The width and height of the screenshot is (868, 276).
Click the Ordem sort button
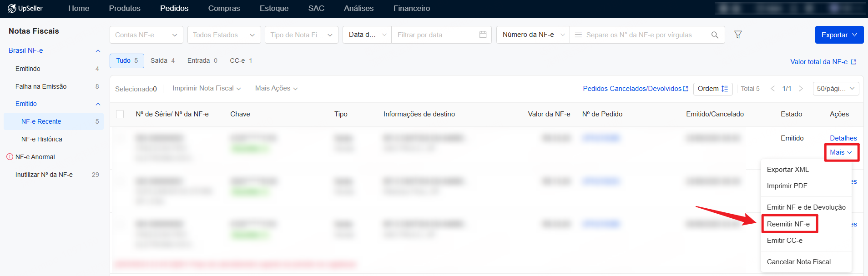[x=713, y=89]
